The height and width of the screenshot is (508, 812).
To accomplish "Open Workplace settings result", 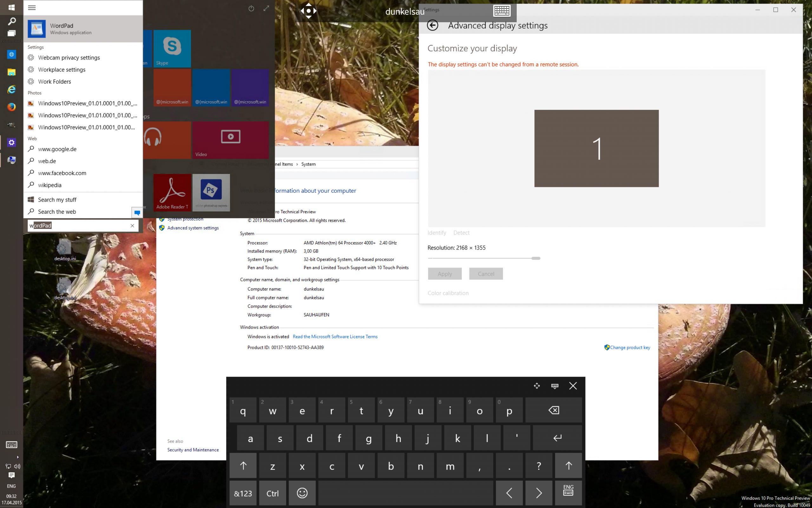I will [x=83, y=70].
